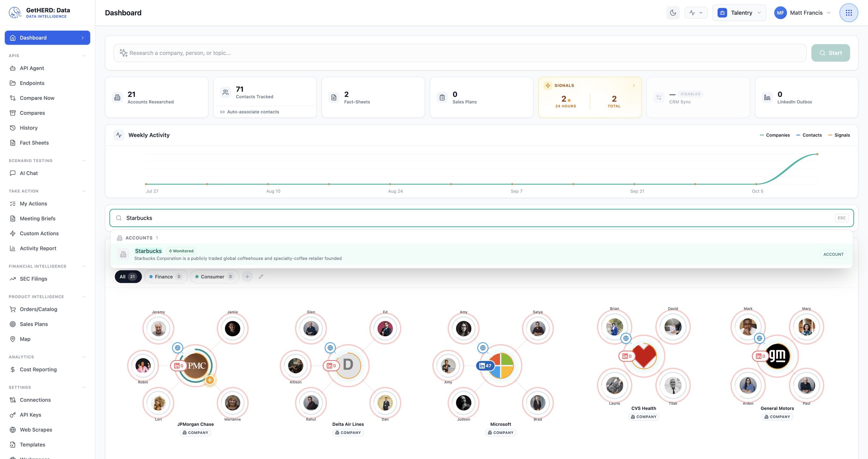Click the JPMorgan Chase PMC logo node

tap(196, 366)
